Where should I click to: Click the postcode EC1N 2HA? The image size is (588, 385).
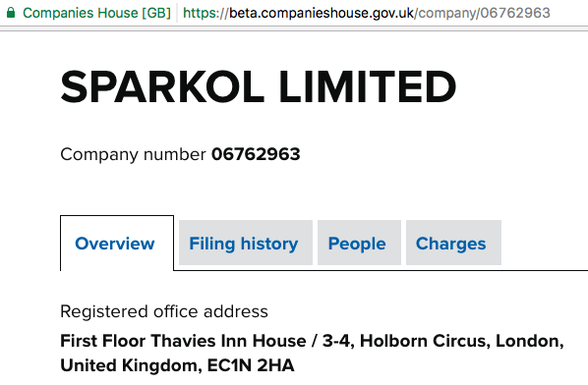[251, 365]
